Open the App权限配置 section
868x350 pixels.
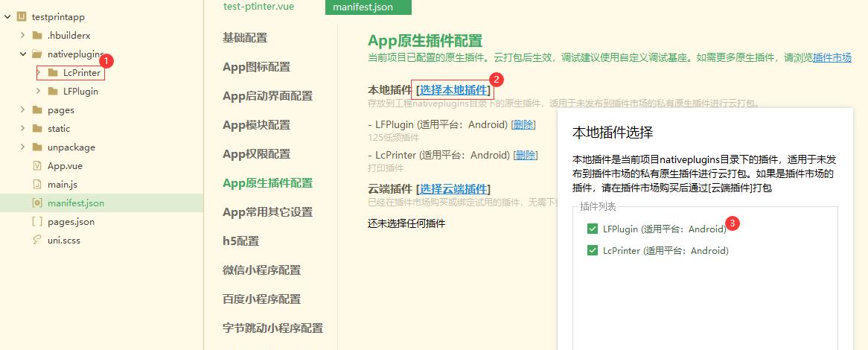(x=256, y=153)
